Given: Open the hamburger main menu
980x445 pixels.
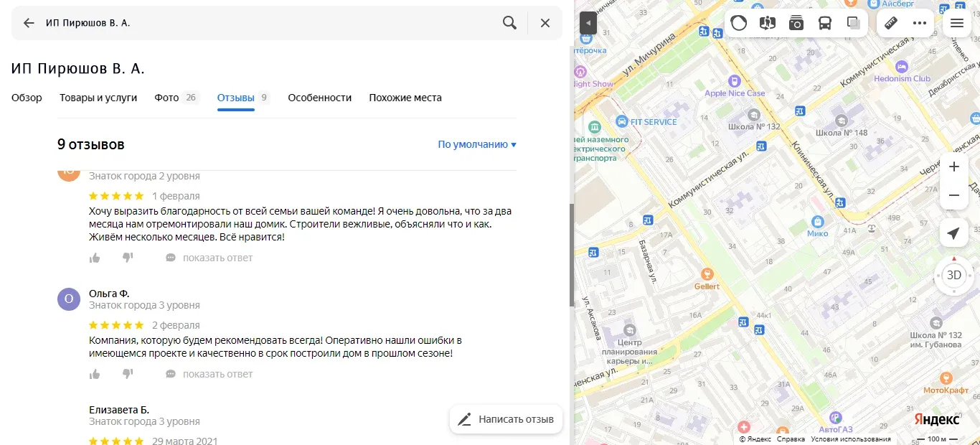Looking at the screenshot, I should [956, 23].
